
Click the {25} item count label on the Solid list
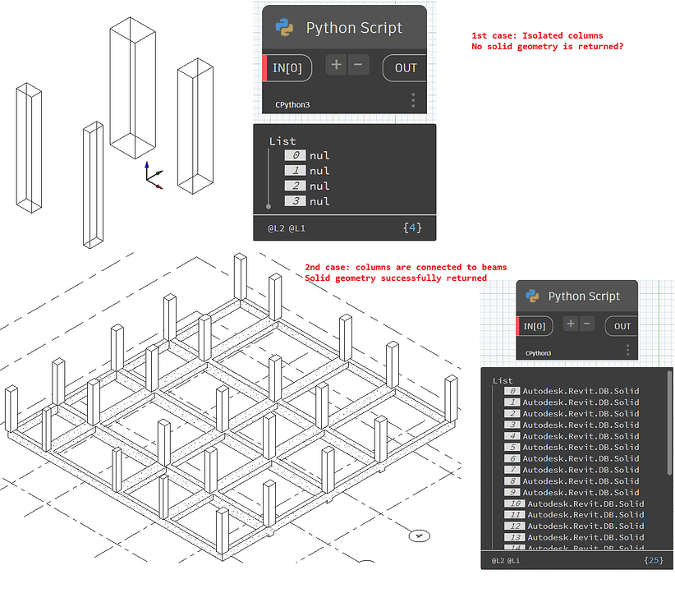pyautogui.click(x=653, y=561)
